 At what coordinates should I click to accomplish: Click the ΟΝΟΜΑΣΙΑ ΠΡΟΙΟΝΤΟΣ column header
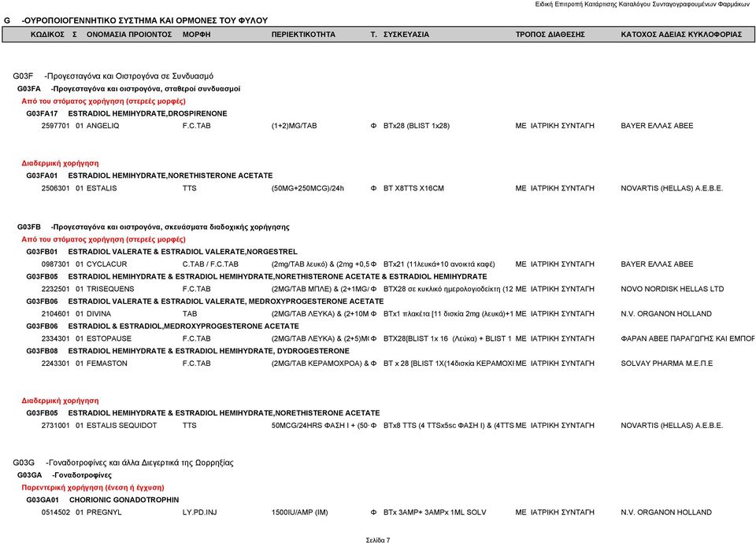click(x=129, y=35)
